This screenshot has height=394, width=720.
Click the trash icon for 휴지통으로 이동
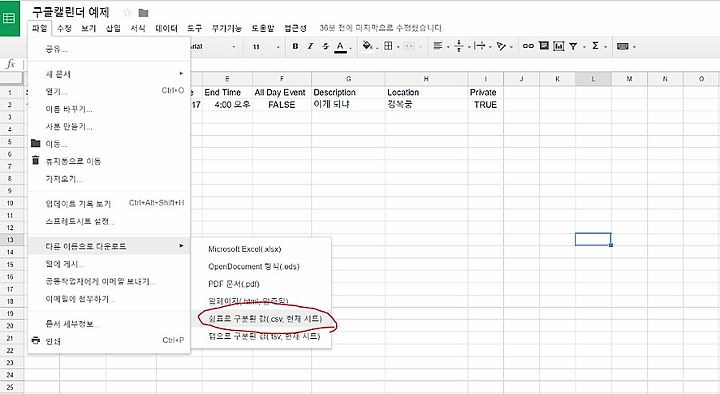35,160
